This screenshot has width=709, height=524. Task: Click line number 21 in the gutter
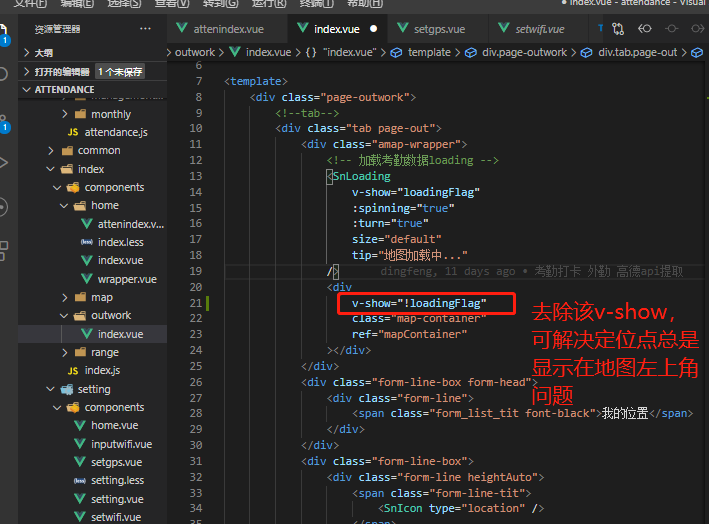pos(196,303)
